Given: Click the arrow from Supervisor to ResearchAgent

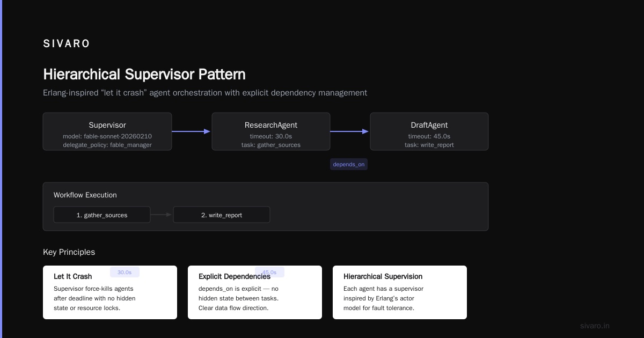Looking at the screenshot, I should point(191,131).
